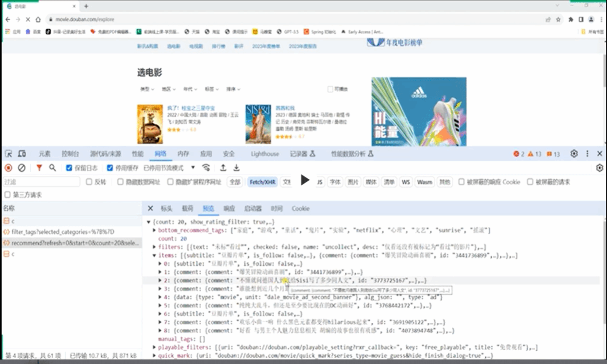Toggle the network filter funnel icon

39,168
